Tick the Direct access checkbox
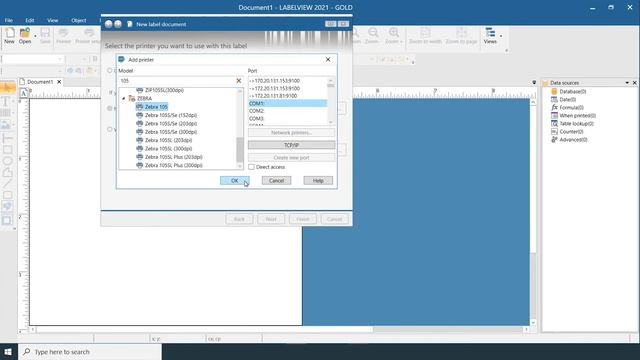The height and width of the screenshot is (360, 640). point(251,167)
